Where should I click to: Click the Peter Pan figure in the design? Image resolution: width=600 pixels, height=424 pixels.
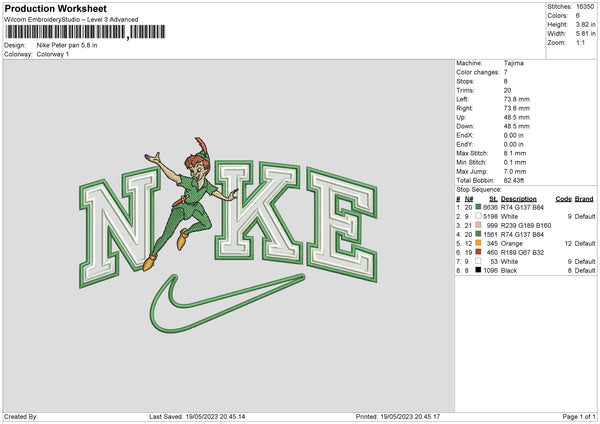coord(188,203)
